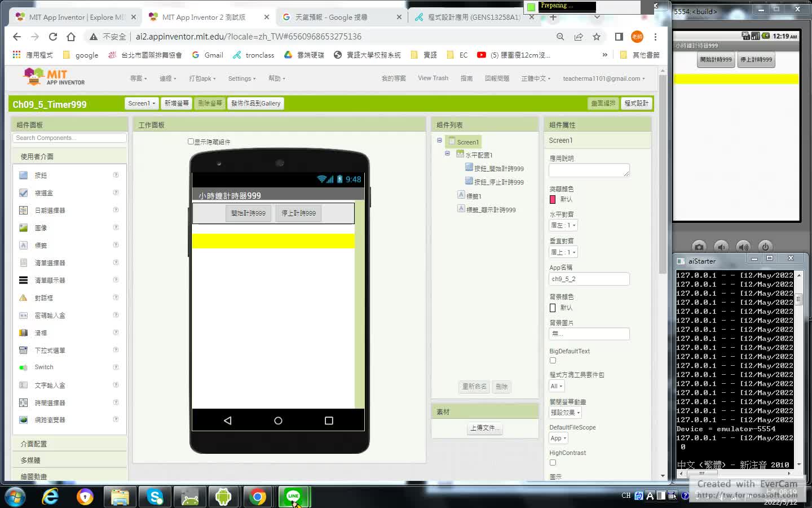Bookmark this page with the star icon
812x508 pixels.
pos(597,37)
